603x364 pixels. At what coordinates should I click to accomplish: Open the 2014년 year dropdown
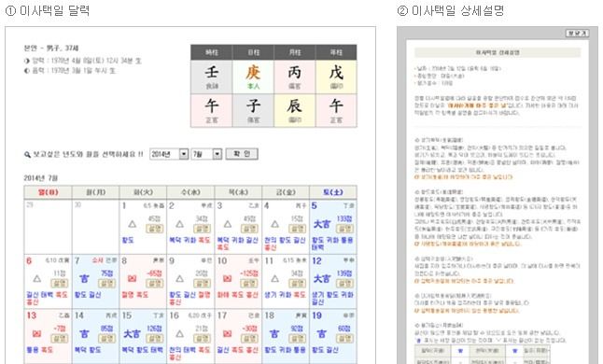169,154
